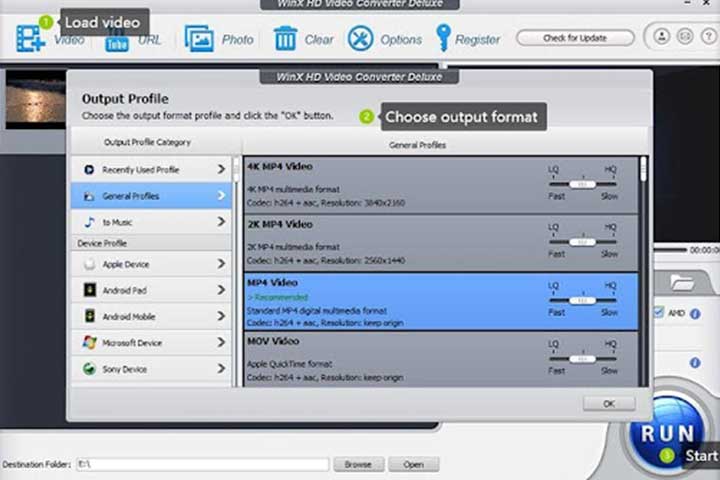The image size is (720, 480).
Task: Click the Browse button
Action: click(x=358, y=464)
